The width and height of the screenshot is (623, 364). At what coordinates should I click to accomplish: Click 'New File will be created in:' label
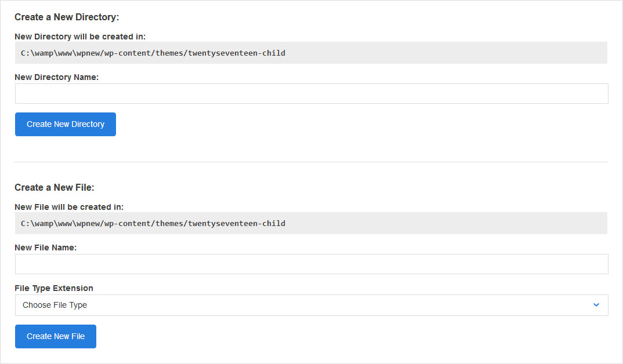coord(69,207)
